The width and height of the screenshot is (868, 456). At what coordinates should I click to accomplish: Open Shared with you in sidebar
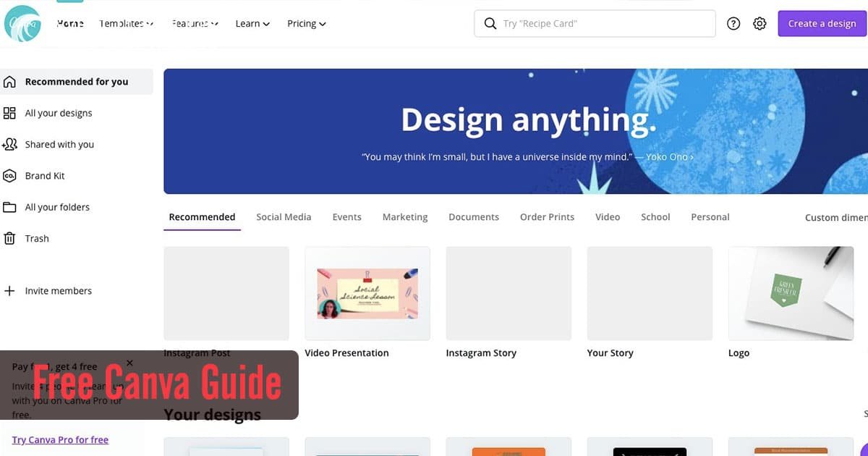coord(59,144)
